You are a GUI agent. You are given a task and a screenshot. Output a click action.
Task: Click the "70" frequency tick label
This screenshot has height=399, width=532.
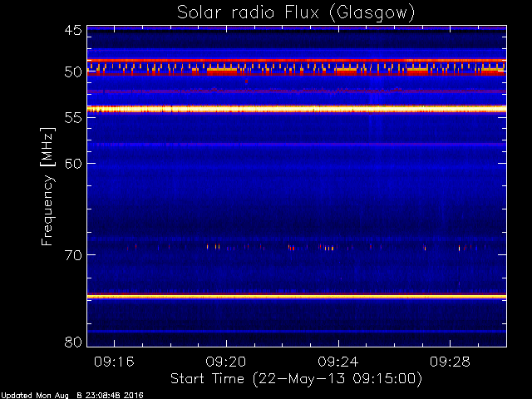coord(73,255)
